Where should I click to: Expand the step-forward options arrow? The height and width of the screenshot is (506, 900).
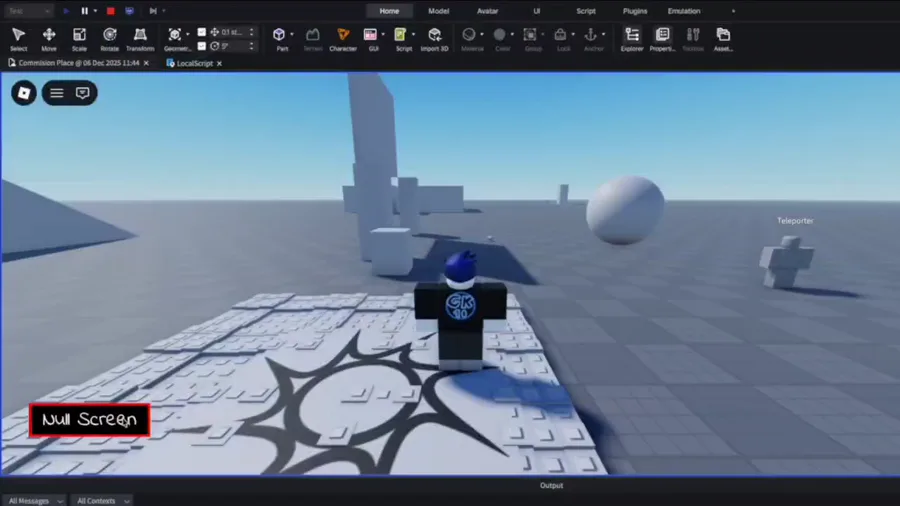click(x=164, y=11)
